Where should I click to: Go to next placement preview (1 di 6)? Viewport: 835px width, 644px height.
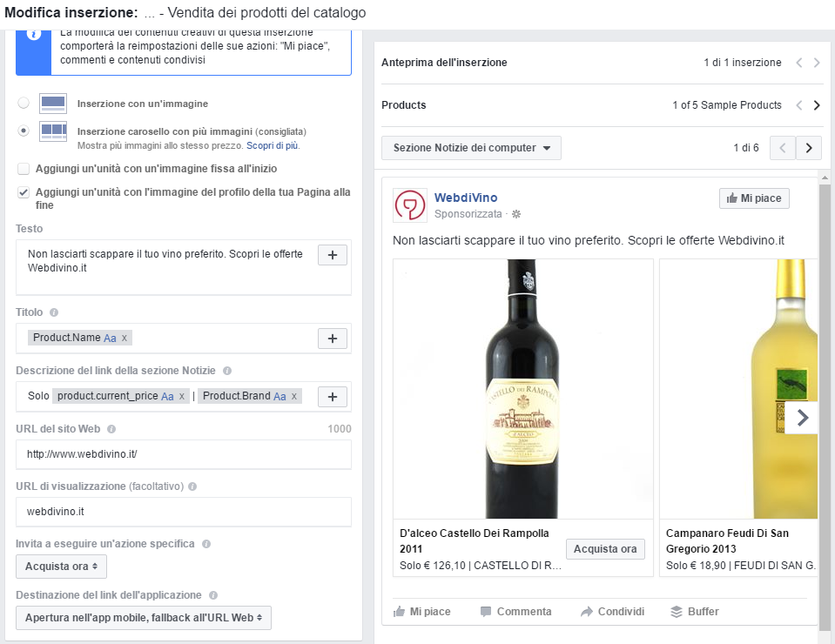809,148
